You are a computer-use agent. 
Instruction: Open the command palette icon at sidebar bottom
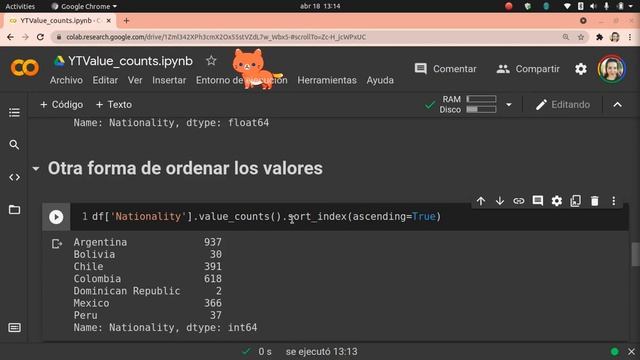click(14, 328)
